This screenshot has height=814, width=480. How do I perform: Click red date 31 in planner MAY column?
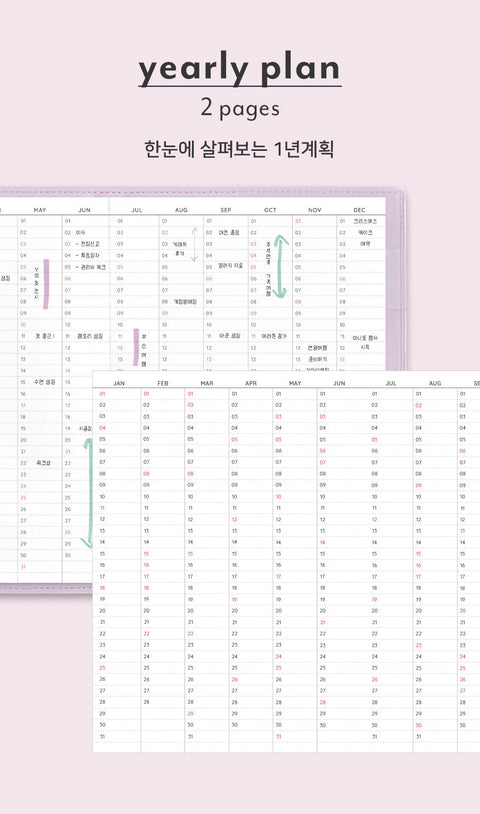pos(23,567)
